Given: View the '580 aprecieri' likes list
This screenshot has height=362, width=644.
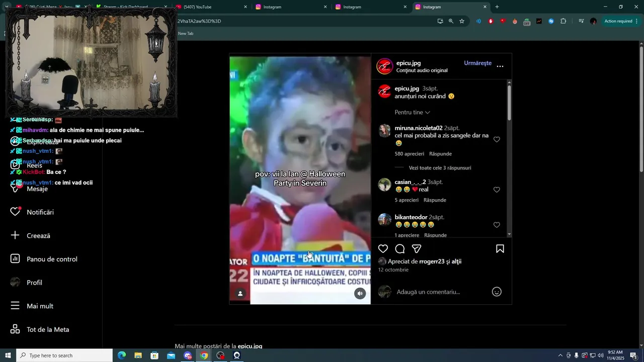Looking at the screenshot, I should [x=409, y=154].
